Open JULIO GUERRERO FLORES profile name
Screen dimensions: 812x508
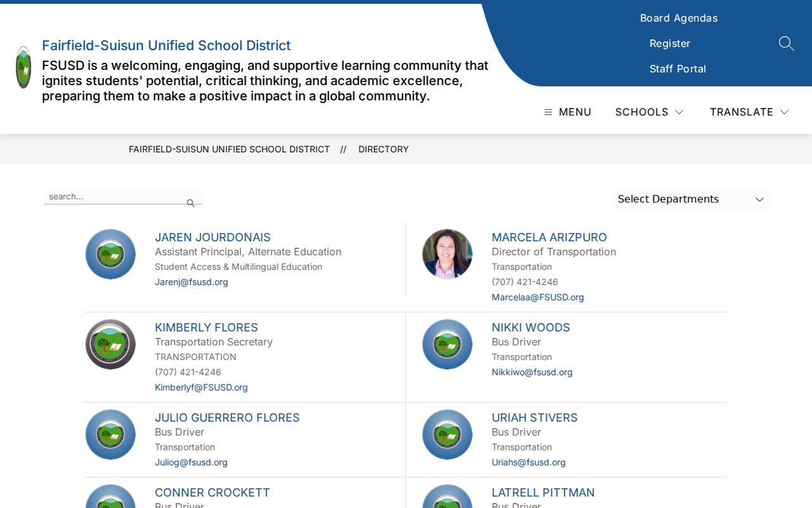click(x=227, y=417)
